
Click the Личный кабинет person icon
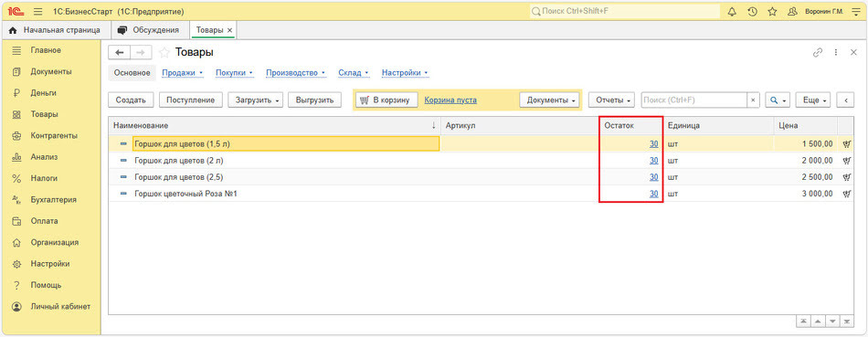[16, 307]
